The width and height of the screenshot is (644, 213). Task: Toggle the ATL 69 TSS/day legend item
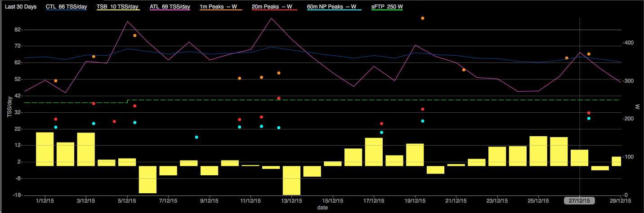point(170,7)
